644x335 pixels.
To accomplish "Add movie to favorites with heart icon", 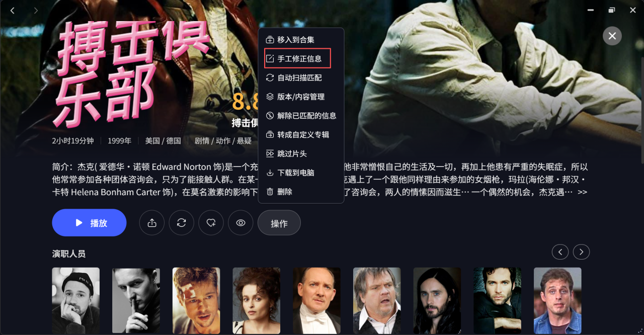I will (x=211, y=223).
